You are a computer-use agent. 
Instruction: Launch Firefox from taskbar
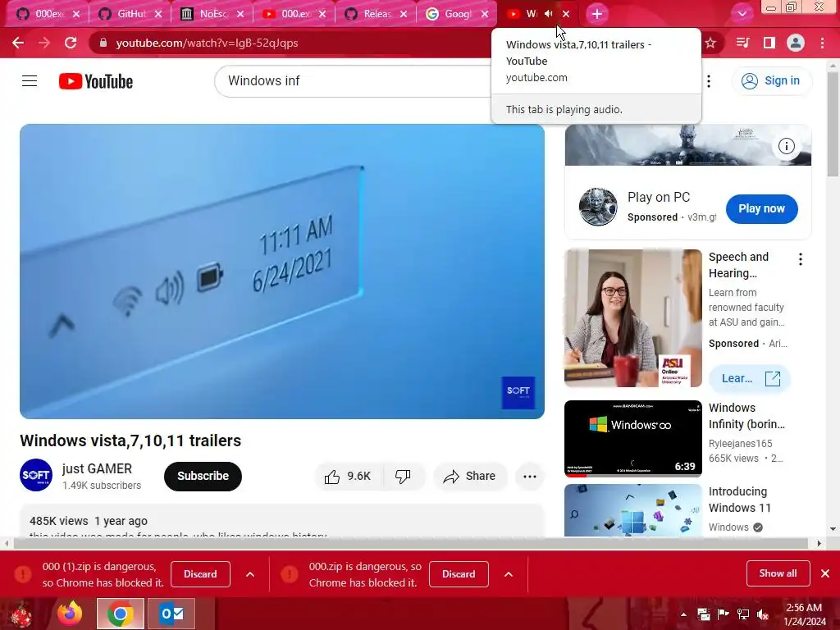[x=70, y=614]
